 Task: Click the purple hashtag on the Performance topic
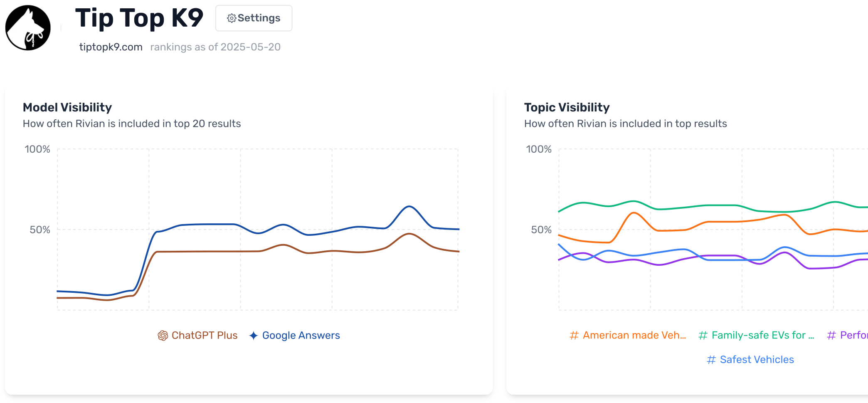(831, 335)
